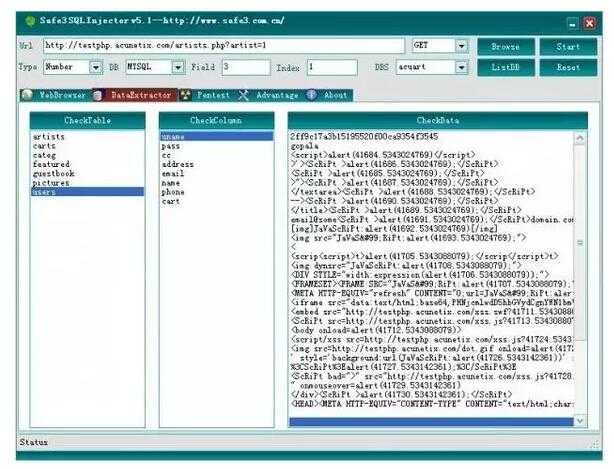Select the highlighted users table row
The width and height of the screenshot is (614, 469).
coord(87,192)
